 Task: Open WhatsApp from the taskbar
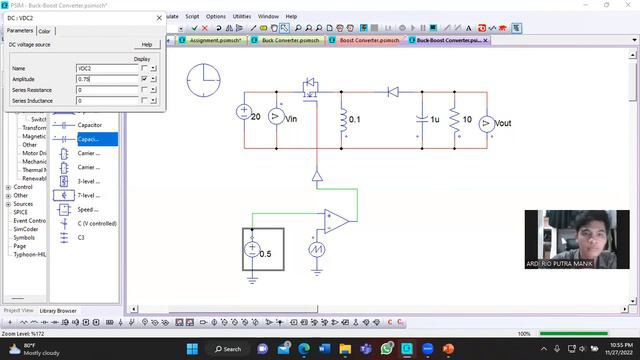point(387,349)
